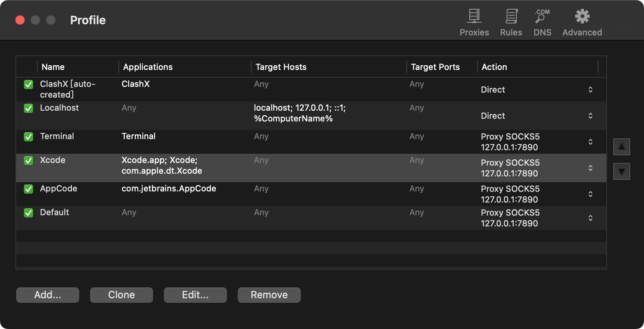Image resolution: width=644 pixels, height=329 pixels.
Task: Open the DNS settings icon
Action: pyautogui.click(x=542, y=22)
